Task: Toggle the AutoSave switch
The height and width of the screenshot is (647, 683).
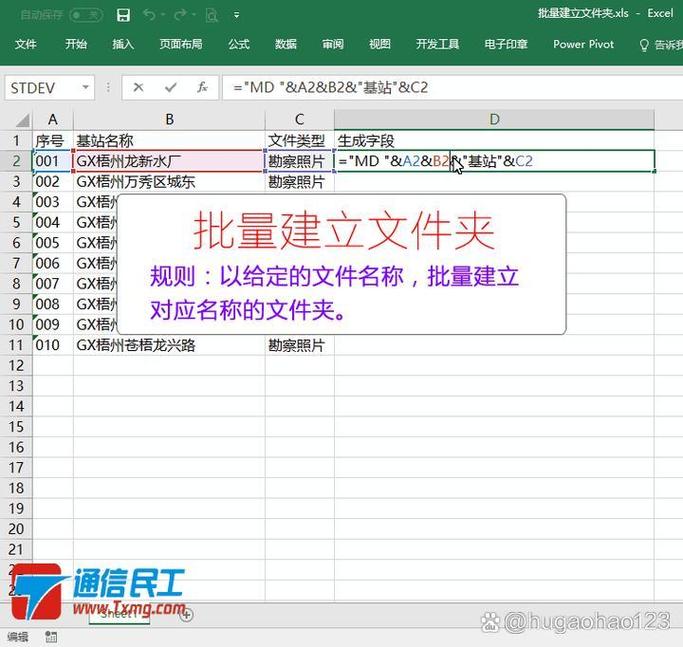Action: (86, 16)
